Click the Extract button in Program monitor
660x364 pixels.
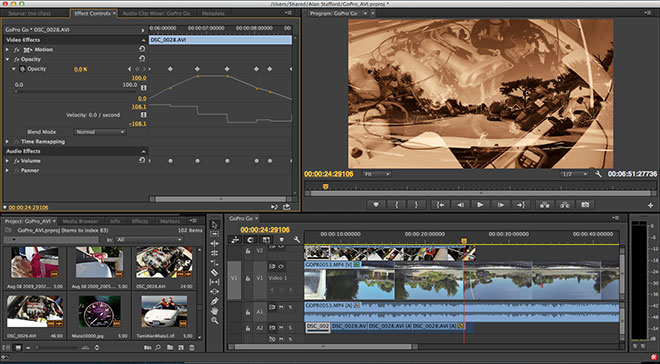point(564,205)
